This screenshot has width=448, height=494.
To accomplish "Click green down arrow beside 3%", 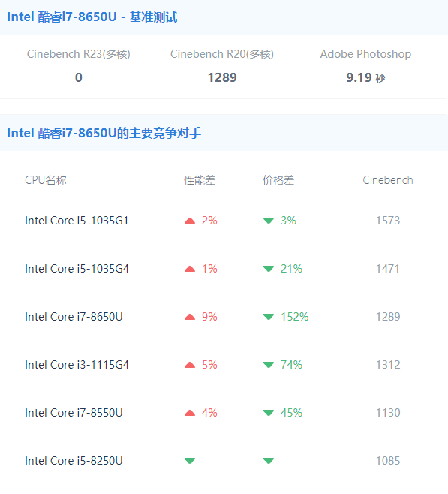I will click(269, 221).
